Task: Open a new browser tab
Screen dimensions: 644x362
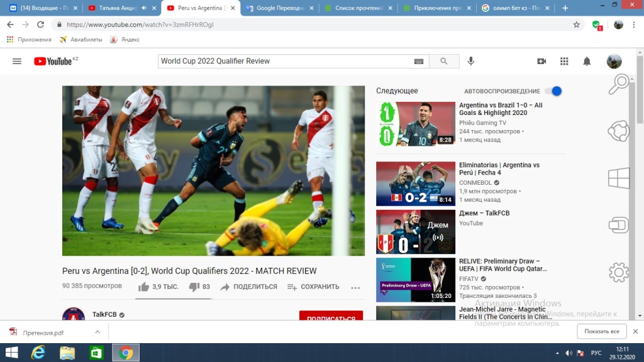Action: [565, 8]
